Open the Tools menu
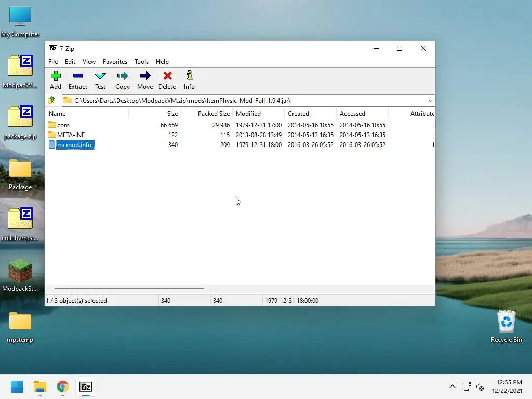This screenshot has height=399, width=532. [141, 62]
